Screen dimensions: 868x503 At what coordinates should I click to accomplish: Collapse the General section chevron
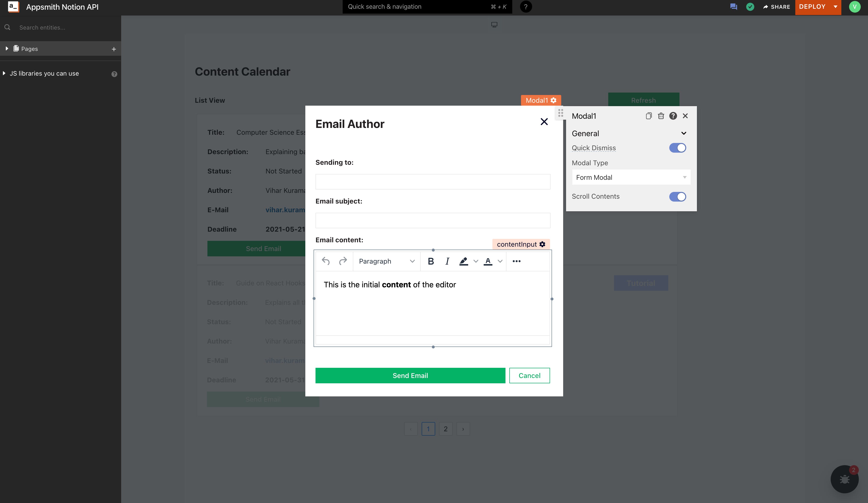(x=683, y=133)
